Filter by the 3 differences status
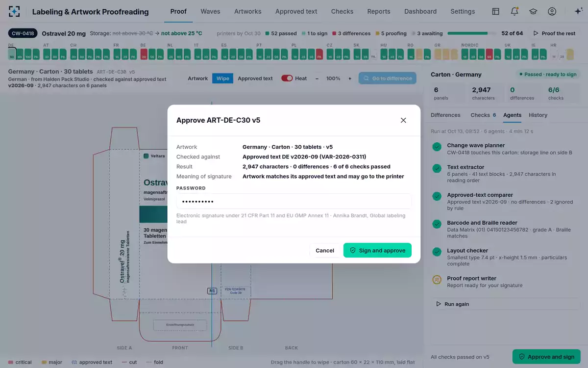 pos(351,33)
